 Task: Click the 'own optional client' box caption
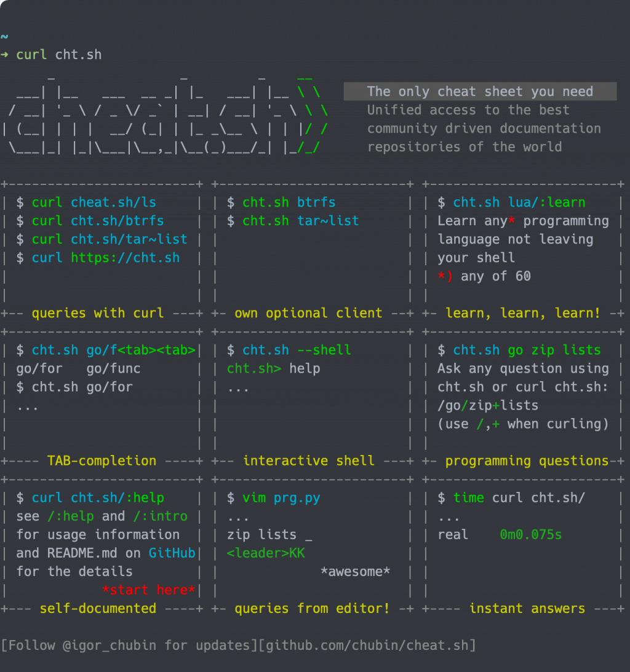[308, 313]
